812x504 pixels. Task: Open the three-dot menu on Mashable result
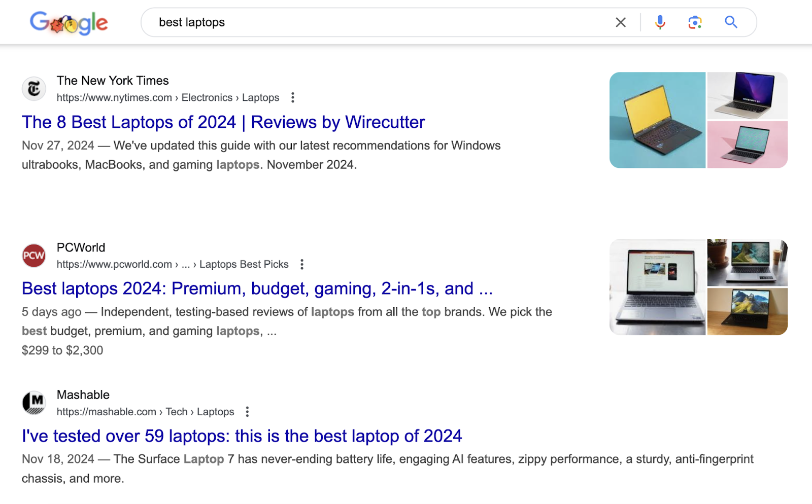[x=247, y=412]
